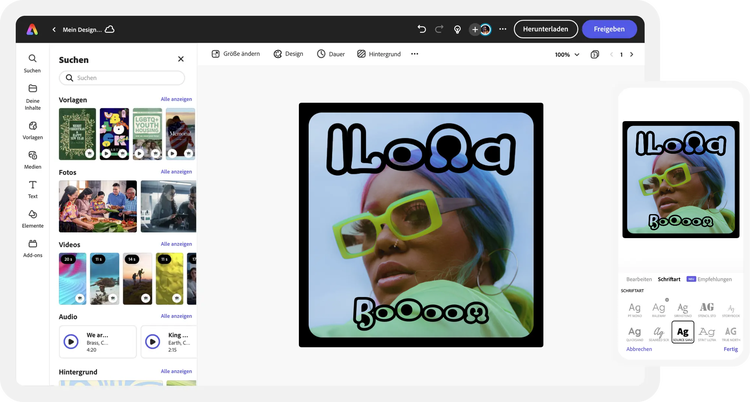Switch to the Bearbeiten tab
The width and height of the screenshot is (750, 402).
[639, 279]
